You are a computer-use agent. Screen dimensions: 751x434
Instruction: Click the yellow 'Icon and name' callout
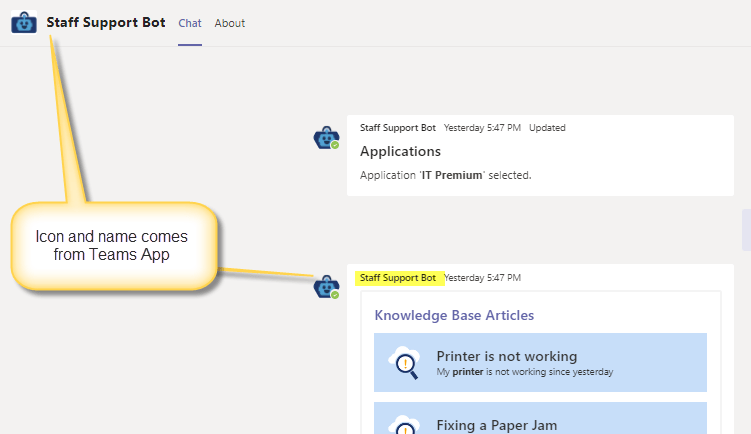click(x=112, y=246)
